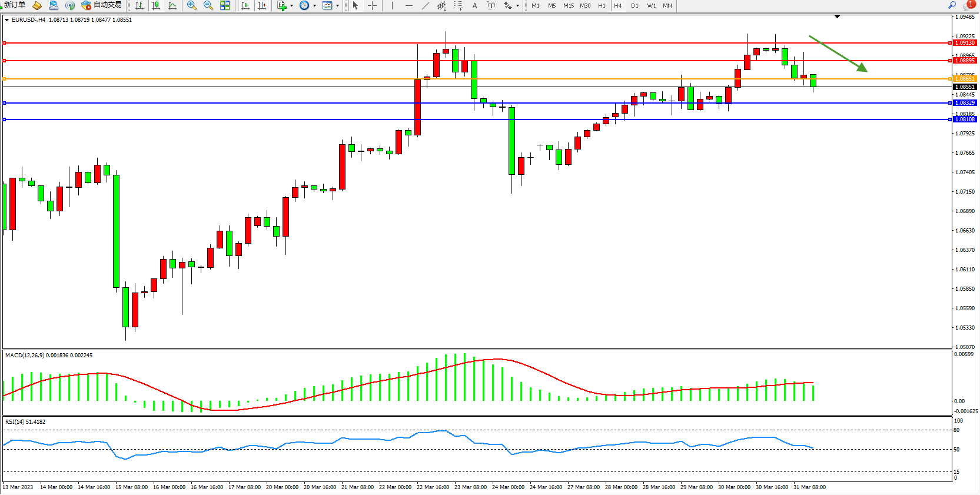Viewport: 980px width, 495px height.
Task: Zoom out on the chart
Action: point(208,5)
